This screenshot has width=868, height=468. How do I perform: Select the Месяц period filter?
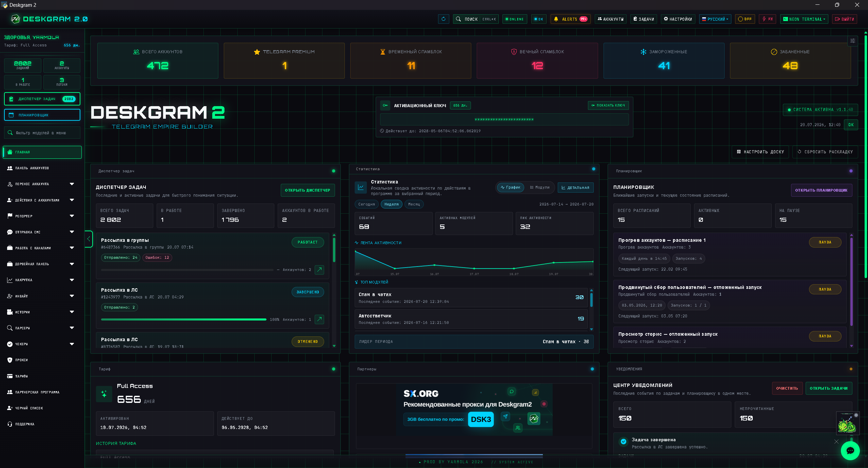414,204
